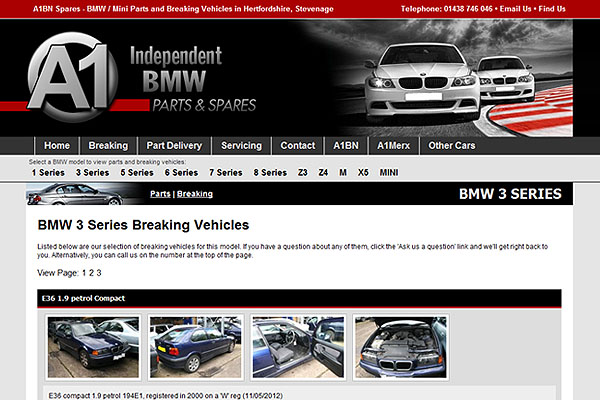This screenshot has width=600, height=400.
Task: Select the Z4 model link
Action: click(323, 173)
